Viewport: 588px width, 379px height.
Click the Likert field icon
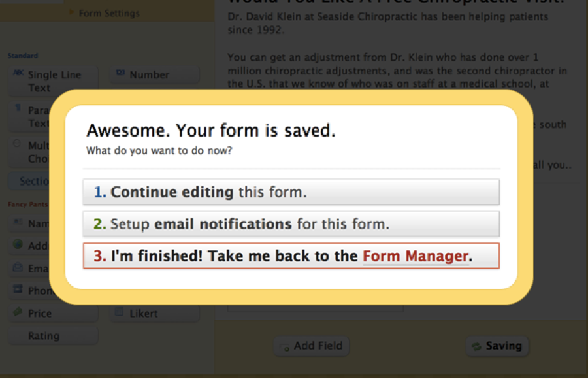click(120, 312)
